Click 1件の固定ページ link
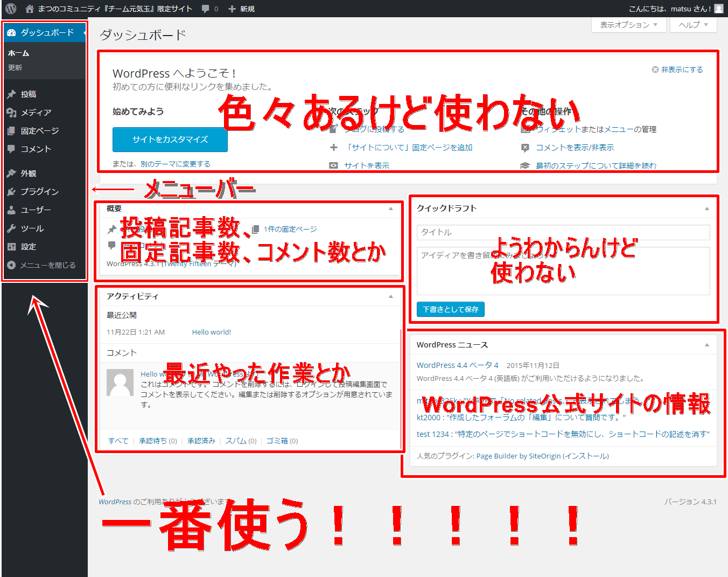Viewport: 728px width, 577px height. pyautogui.click(x=290, y=229)
